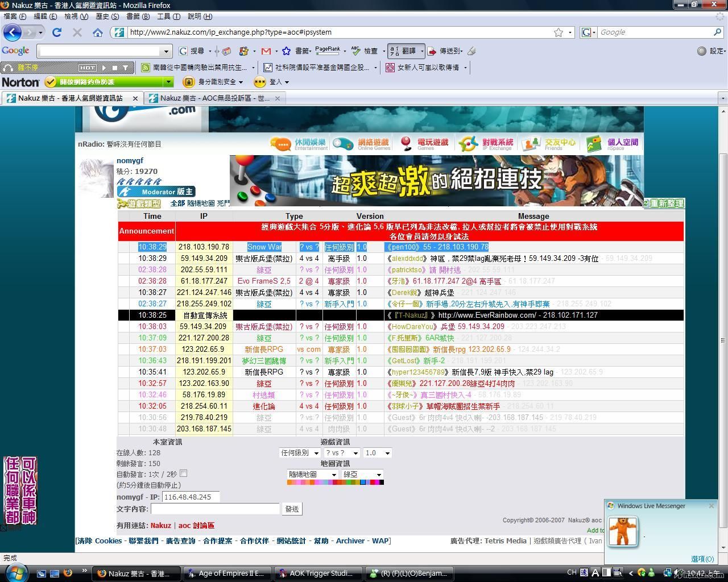Screen dimensions: 728x582
Task: Open the 隨機地圖 map type dropdown
Action: 312,475
